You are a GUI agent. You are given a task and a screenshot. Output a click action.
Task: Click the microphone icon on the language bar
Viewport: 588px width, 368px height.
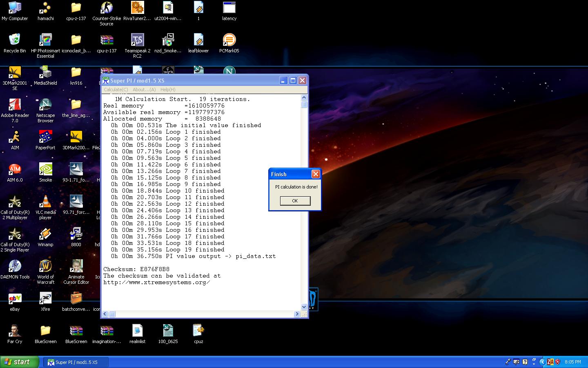tap(508, 362)
